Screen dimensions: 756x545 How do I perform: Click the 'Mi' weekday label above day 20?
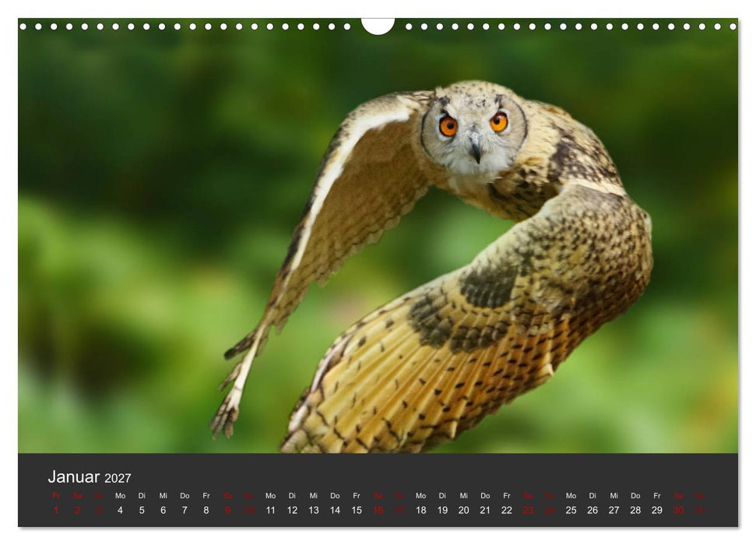[x=464, y=496]
